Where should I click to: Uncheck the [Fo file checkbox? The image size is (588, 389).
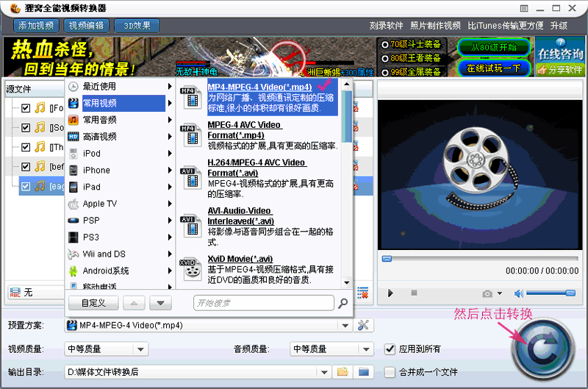(26, 108)
